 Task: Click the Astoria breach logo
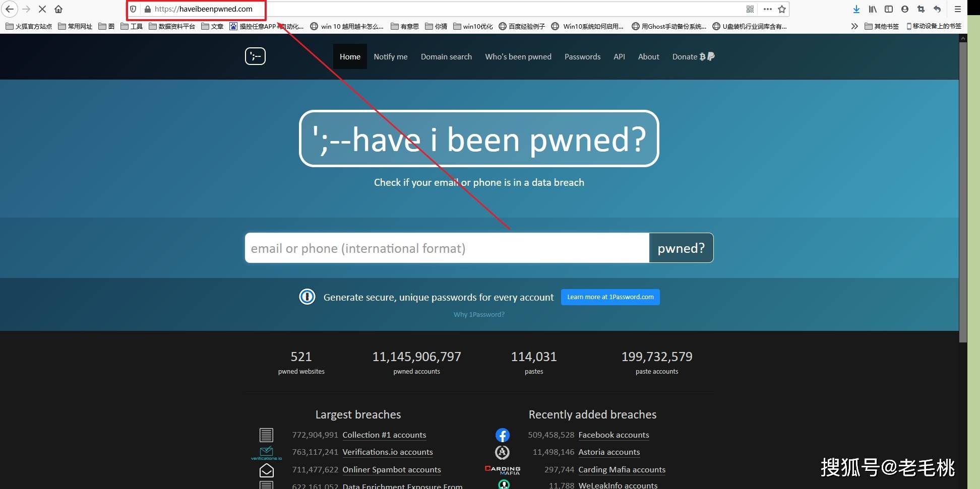click(502, 452)
